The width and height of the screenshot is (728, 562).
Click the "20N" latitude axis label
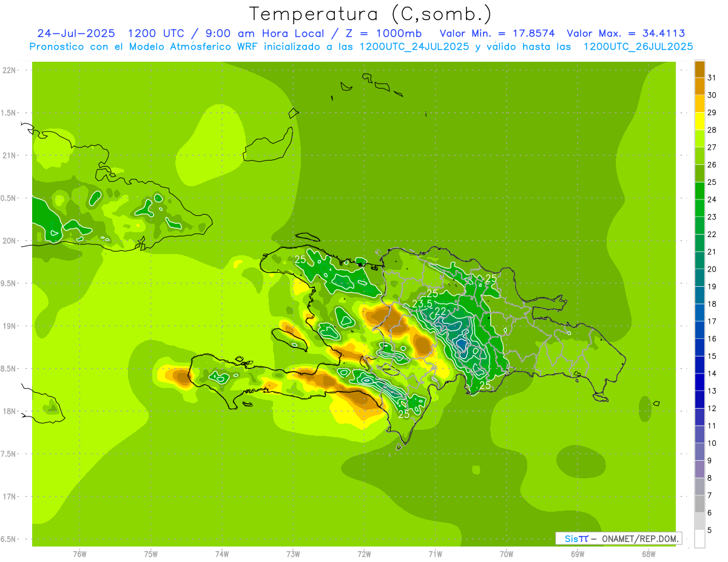[x=8, y=241]
